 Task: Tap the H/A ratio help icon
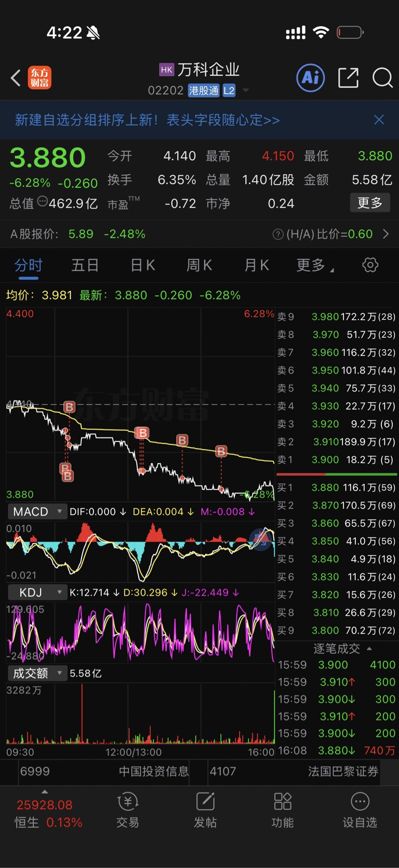point(278,234)
